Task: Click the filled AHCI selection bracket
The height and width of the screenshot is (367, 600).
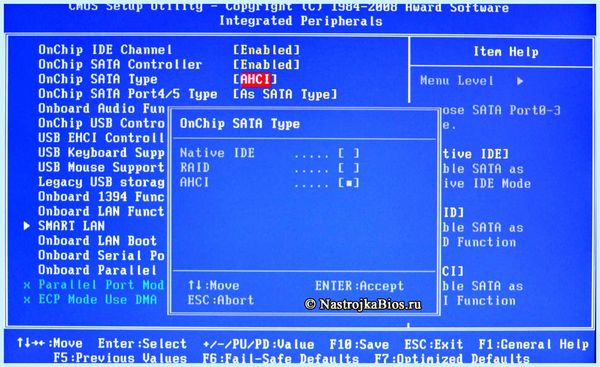Action: (349, 183)
